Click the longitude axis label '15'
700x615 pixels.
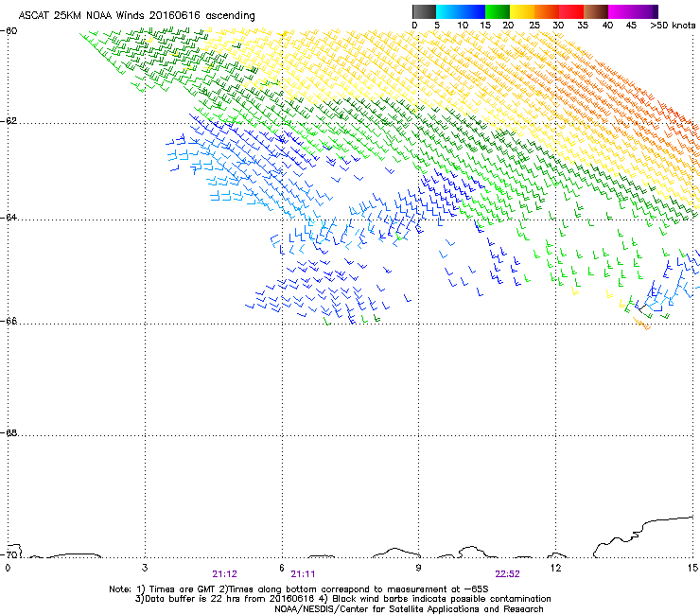click(692, 568)
